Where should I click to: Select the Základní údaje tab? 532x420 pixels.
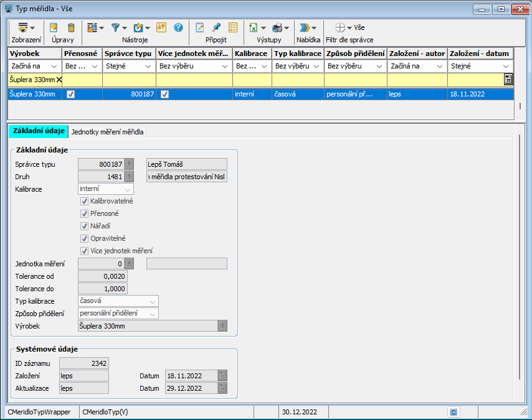click(37, 132)
